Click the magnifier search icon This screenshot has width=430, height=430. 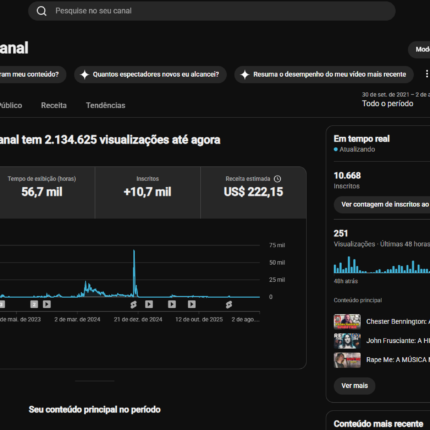(x=41, y=11)
